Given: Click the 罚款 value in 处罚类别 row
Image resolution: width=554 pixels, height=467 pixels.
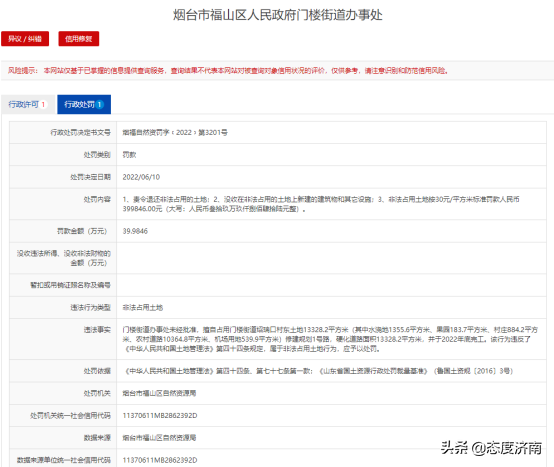Looking at the screenshot, I should click(129, 155).
